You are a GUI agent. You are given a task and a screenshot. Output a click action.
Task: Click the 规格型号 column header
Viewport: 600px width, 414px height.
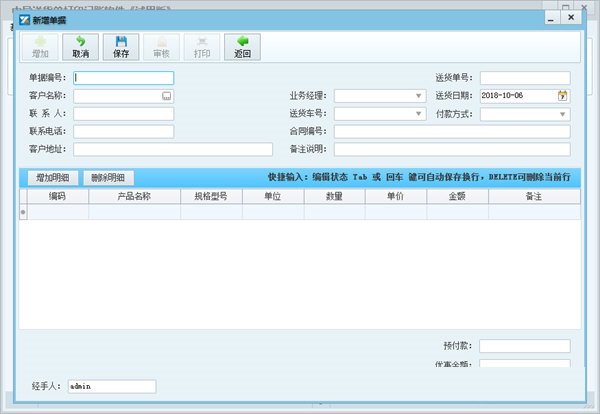coord(211,196)
